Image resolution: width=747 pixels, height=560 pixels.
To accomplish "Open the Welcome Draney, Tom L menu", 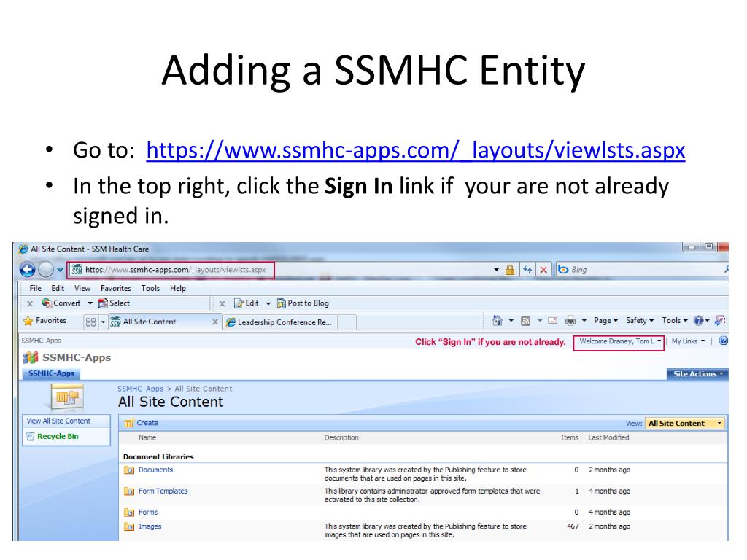I will (619, 341).
